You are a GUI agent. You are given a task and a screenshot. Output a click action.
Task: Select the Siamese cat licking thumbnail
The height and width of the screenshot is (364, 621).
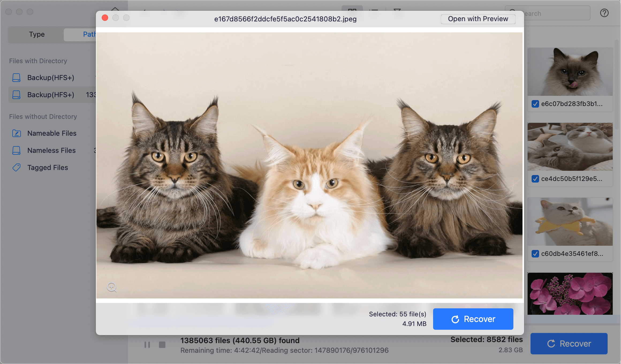570,72
